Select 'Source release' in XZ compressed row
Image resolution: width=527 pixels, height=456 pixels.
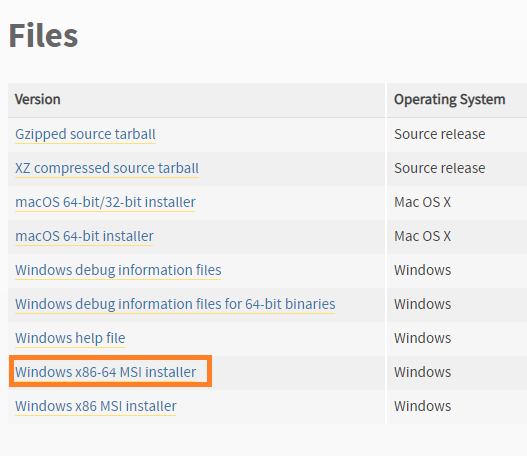440,168
